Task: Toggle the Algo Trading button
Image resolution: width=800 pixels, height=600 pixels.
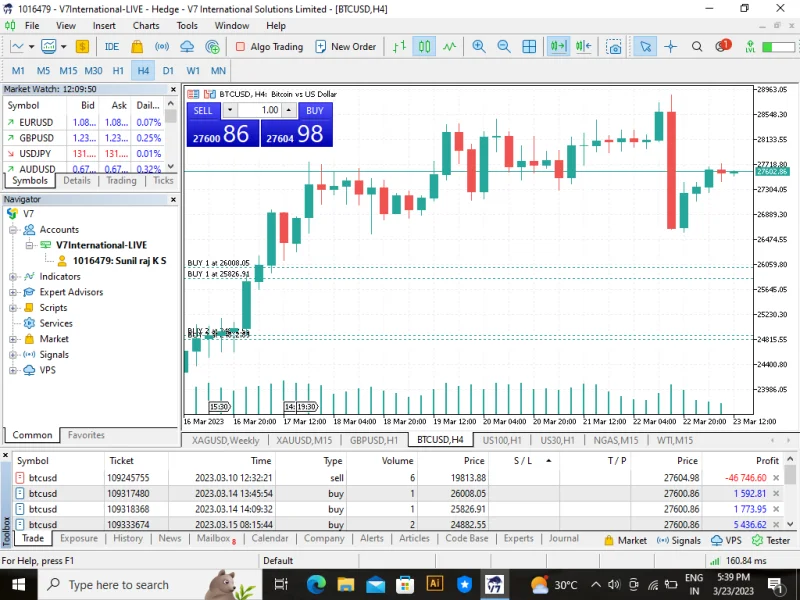Action: 269,46
